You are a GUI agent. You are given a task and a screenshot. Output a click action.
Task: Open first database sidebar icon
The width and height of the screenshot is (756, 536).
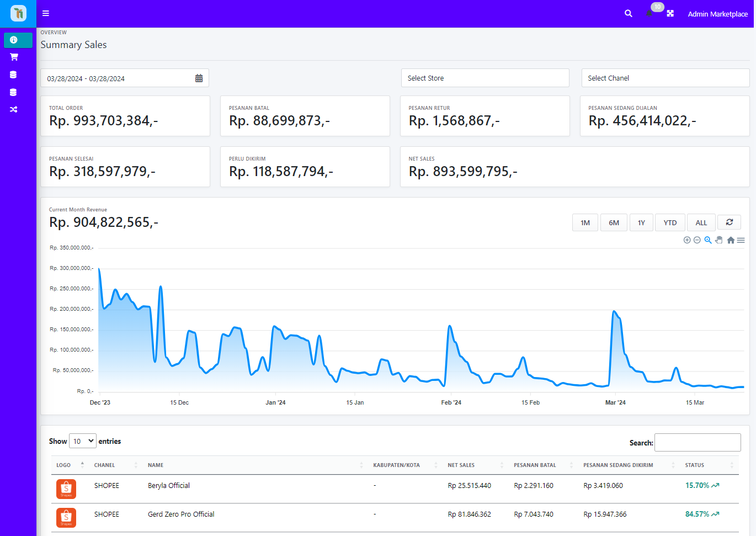(13, 75)
